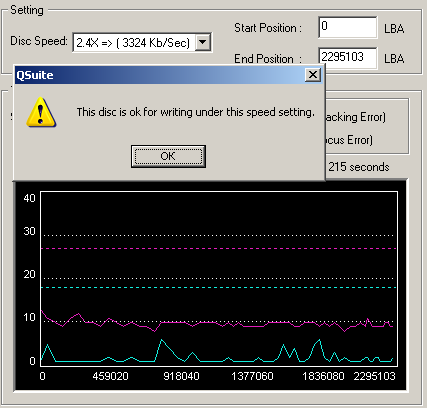Click the yellow warning exclamation icon
The image size is (427, 408).
[x=41, y=112]
